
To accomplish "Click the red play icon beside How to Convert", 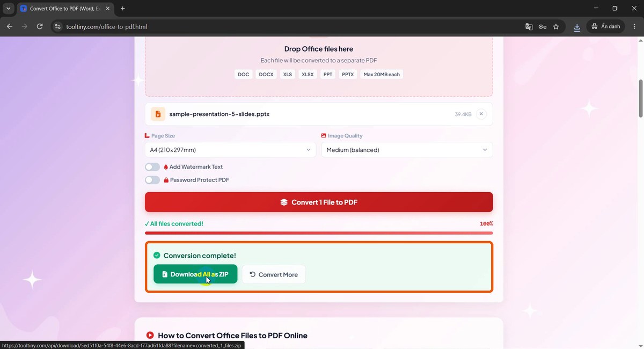I will 150,335.
